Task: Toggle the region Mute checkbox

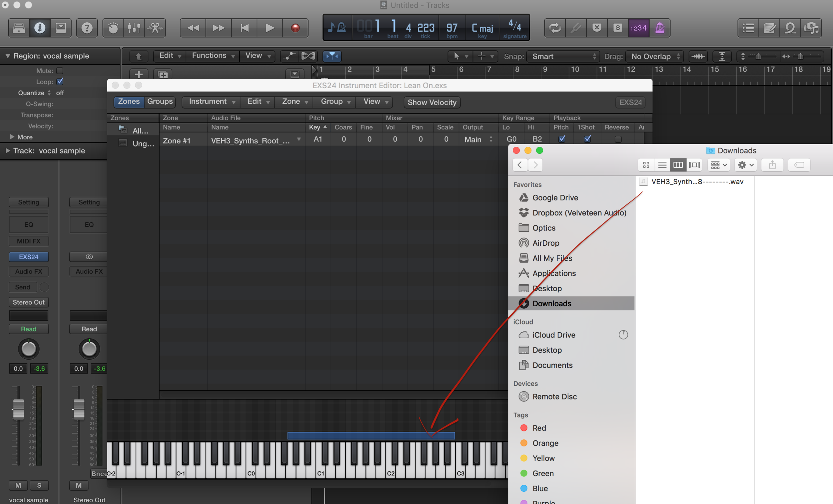Action: pyautogui.click(x=60, y=71)
